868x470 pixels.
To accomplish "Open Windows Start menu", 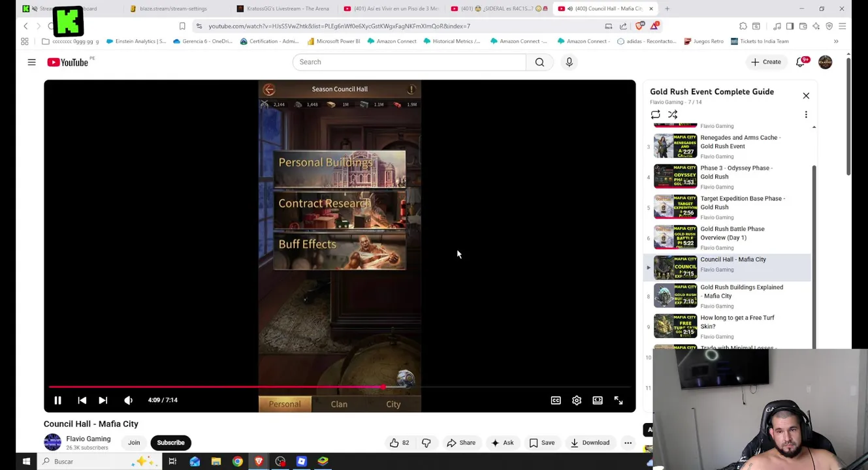I will [26, 462].
